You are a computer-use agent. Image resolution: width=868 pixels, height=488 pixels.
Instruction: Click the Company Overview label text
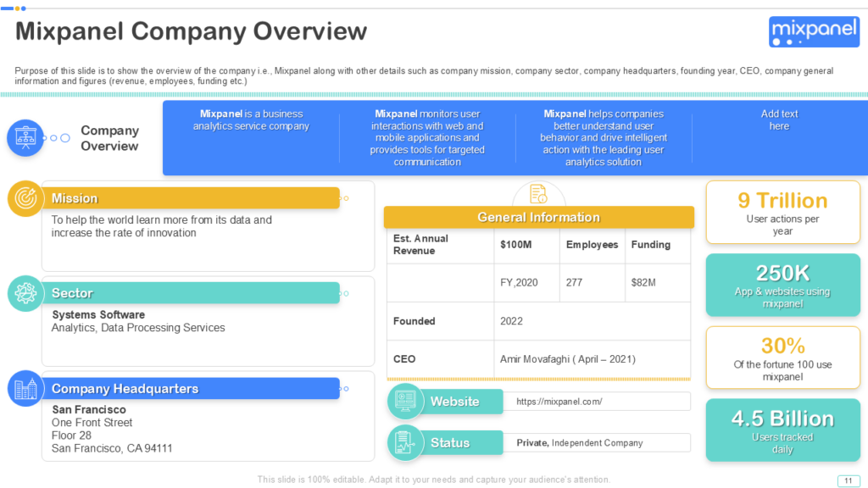[x=109, y=138]
